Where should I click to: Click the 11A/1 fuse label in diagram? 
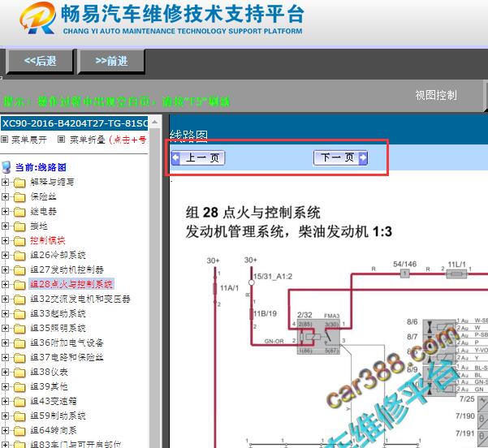click(229, 288)
